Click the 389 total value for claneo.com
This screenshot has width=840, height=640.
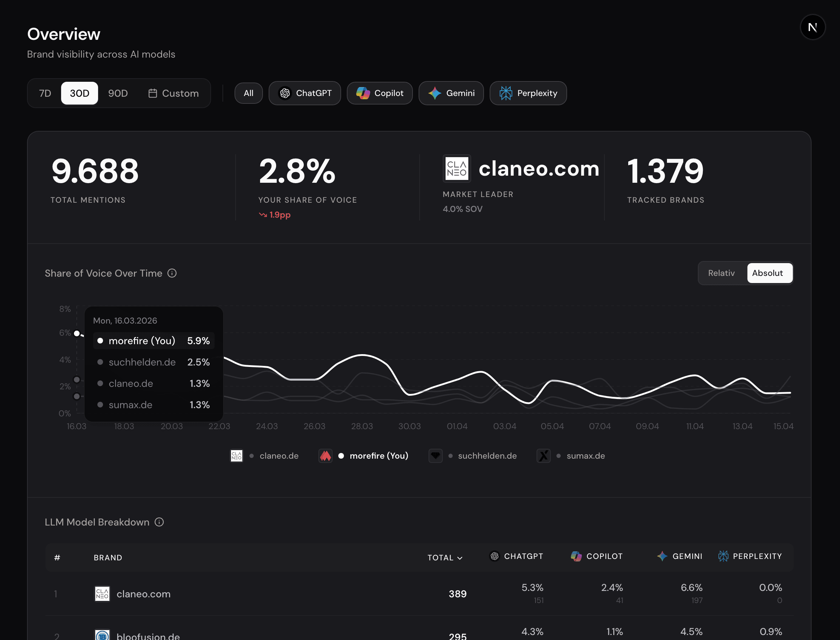click(458, 594)
